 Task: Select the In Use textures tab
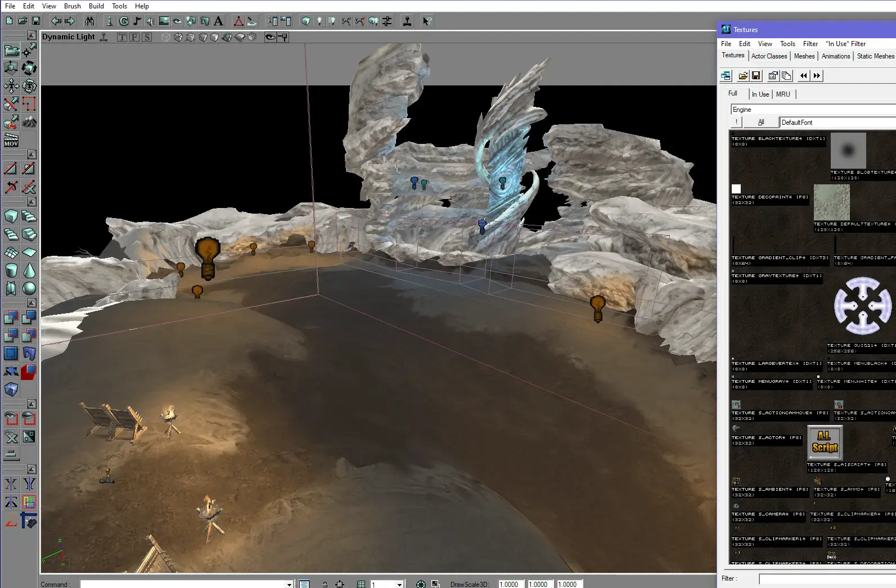click(760, 94)
